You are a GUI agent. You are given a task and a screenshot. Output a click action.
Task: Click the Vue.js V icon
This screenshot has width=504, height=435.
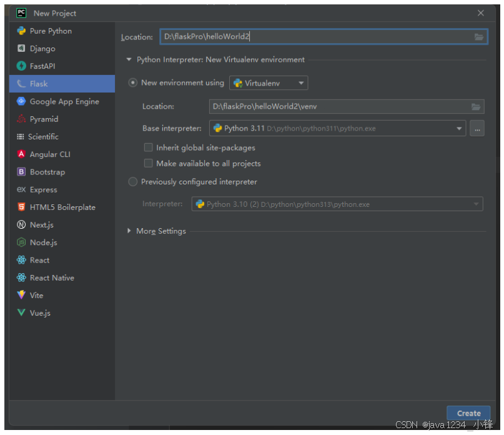coord(21,312)
